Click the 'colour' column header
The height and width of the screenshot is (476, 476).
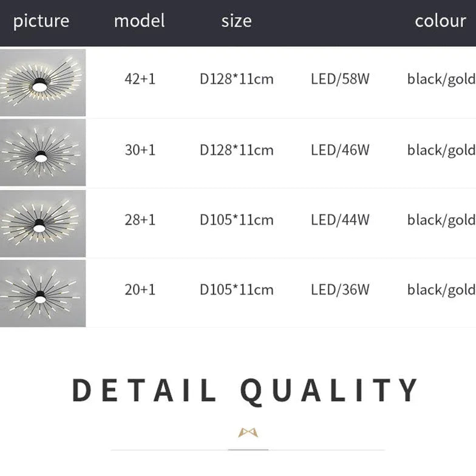(x=441, y=21)
